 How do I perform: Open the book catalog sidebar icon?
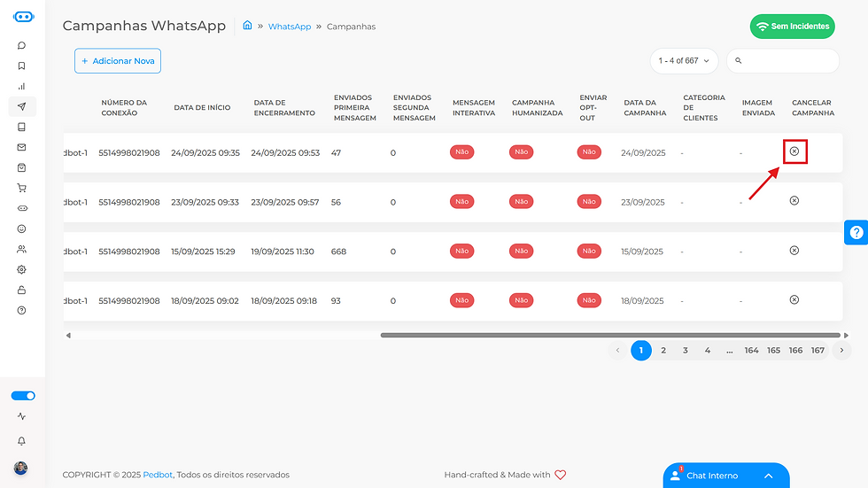21,127
